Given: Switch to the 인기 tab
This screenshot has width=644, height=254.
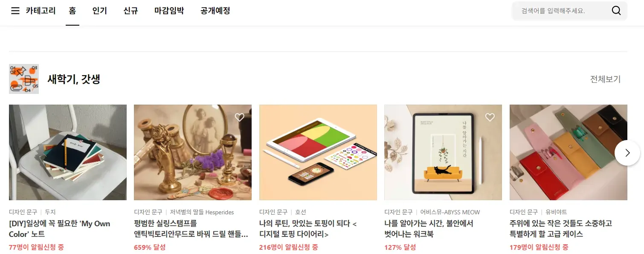Looking at the screenshot, I should coord(100,11).
